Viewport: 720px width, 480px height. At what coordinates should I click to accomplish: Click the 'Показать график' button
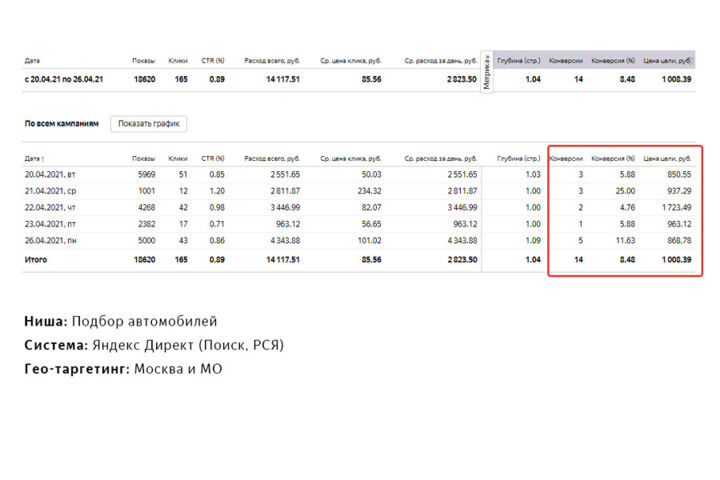pos(148,124)
